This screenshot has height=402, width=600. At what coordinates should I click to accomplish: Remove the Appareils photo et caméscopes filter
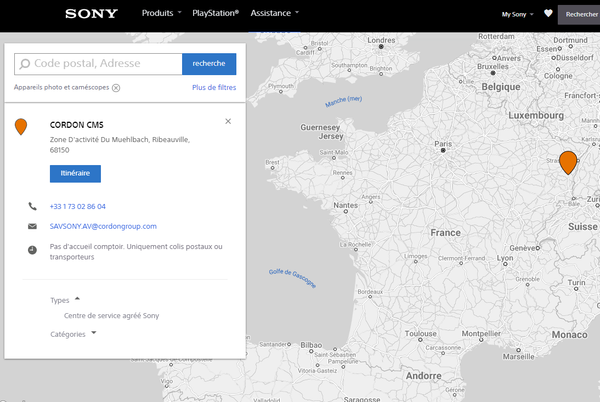click(116, 88)
